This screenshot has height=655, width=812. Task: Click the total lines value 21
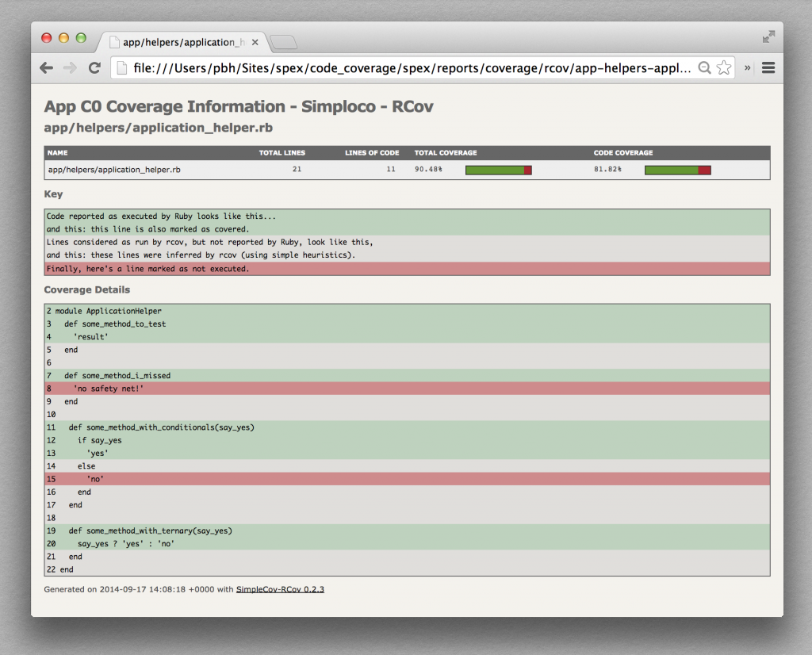click(297, 170)
